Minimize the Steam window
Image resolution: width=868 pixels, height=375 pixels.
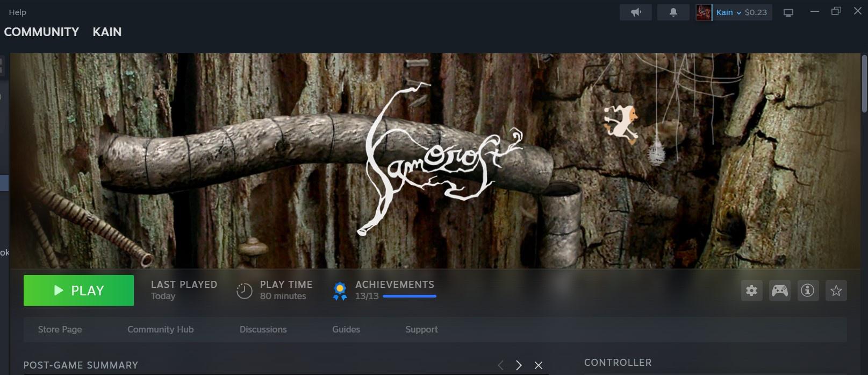[x=814, y=11]
